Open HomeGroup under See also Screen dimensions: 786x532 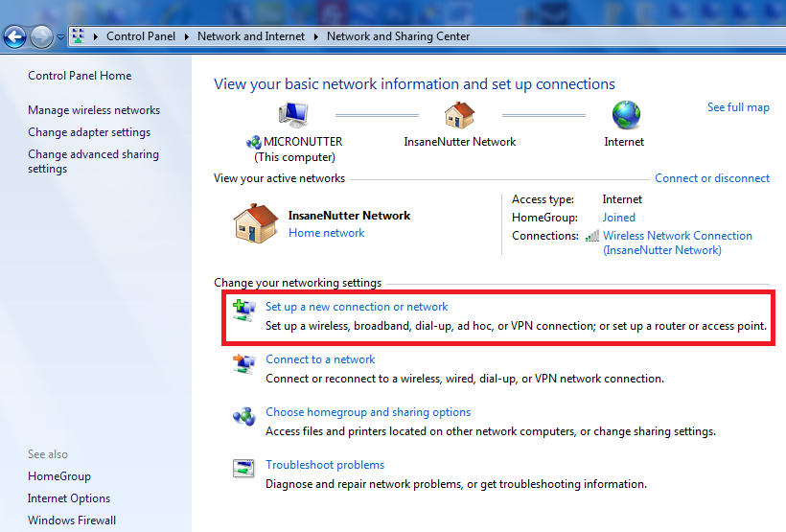[59, 476]
